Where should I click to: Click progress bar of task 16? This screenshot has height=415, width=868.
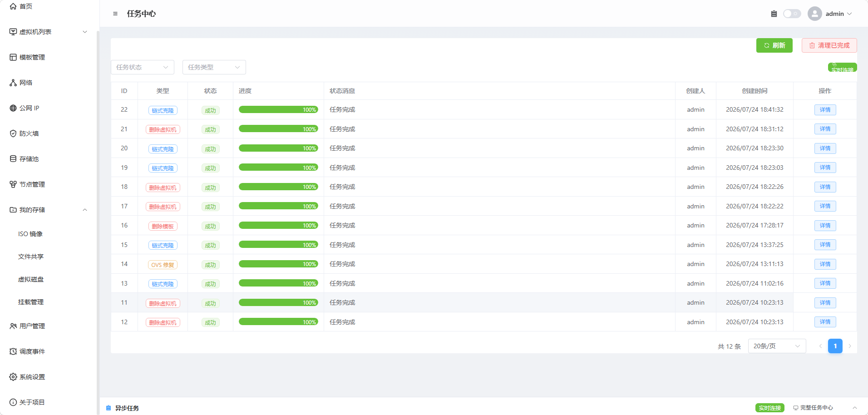coord(278,225)
